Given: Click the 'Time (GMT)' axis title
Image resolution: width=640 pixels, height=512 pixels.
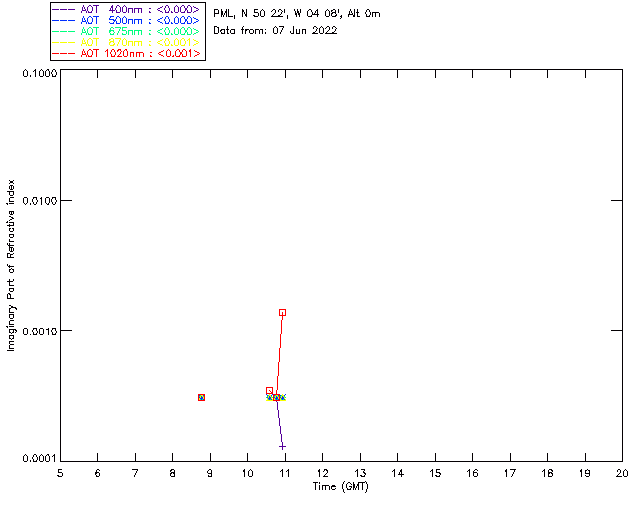Looking at the screenshot, I should point(341,487).
